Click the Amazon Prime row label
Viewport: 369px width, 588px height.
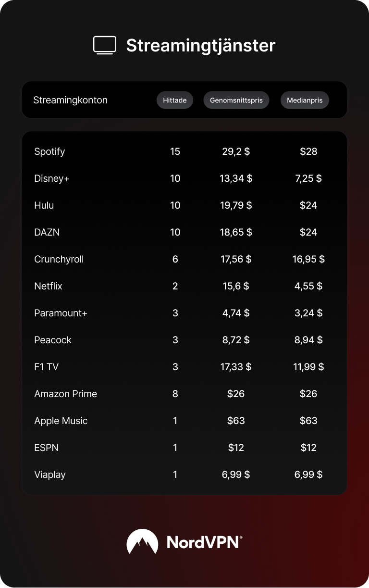pyautogui.click(x=66, y=394)
